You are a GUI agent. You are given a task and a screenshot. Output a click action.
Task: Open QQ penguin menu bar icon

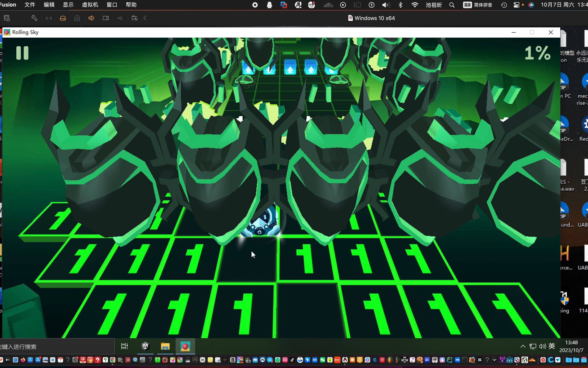point(269,5)
